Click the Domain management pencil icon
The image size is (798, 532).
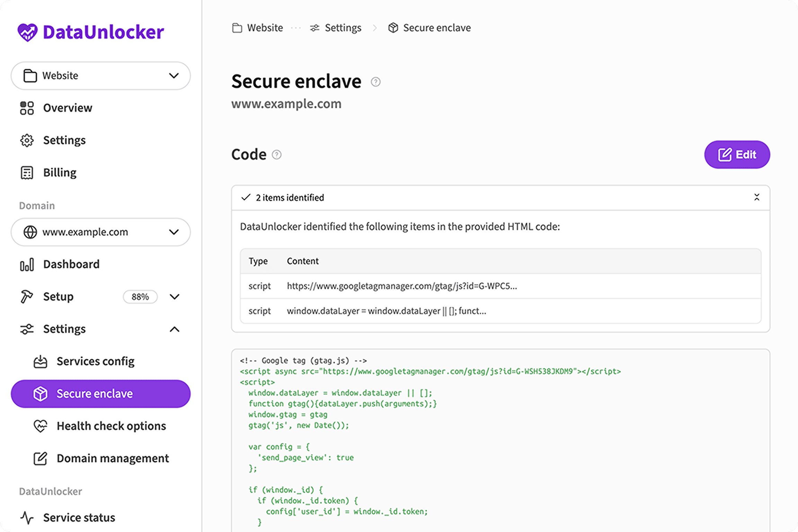click(x=41, y=458)
